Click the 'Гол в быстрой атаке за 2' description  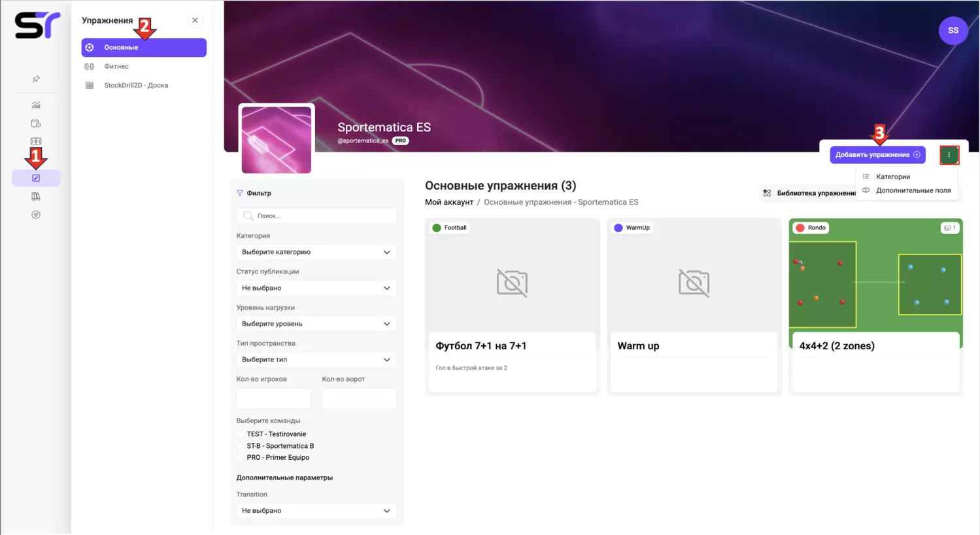tap(471, 368)
